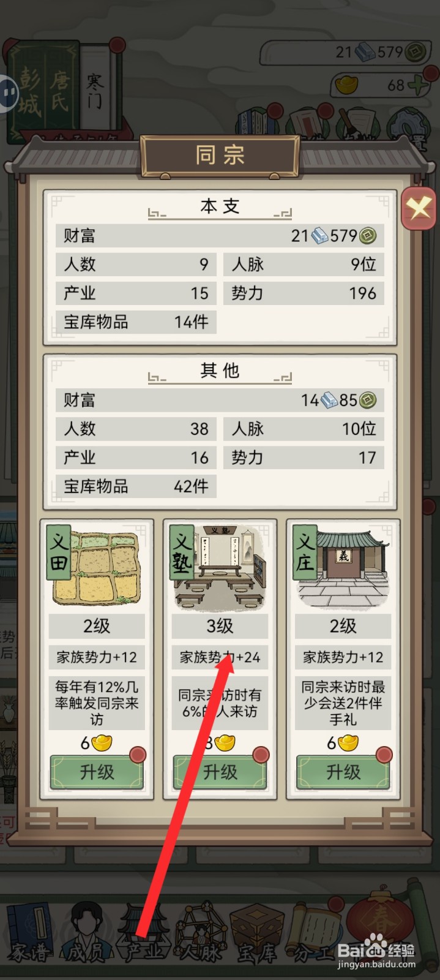Viewport: 440px width, 980px height.
Task: Tap the green plus to add gold ingots
Action: click(x=418, y=85)
